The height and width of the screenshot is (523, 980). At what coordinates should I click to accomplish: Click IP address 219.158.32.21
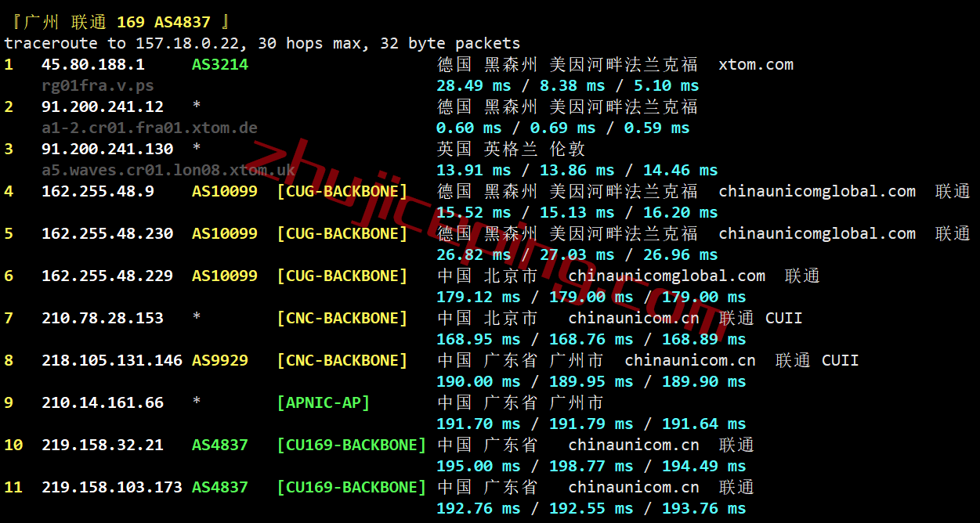coord(103,445)
